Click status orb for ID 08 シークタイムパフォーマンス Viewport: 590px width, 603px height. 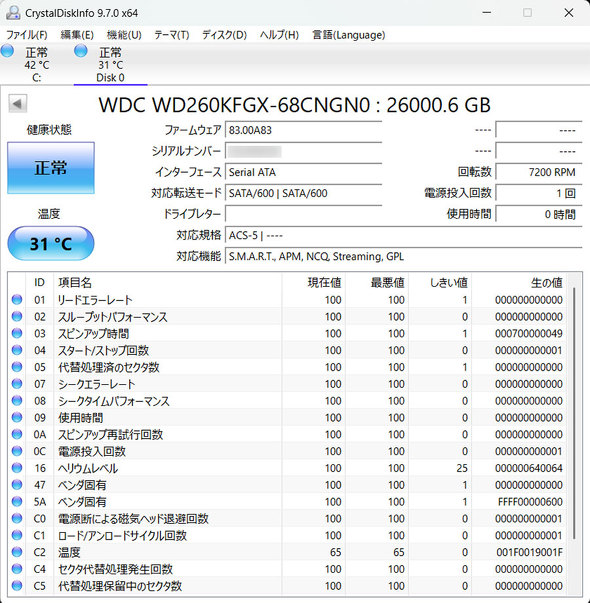pyautogui.click(x=17, y=401)
